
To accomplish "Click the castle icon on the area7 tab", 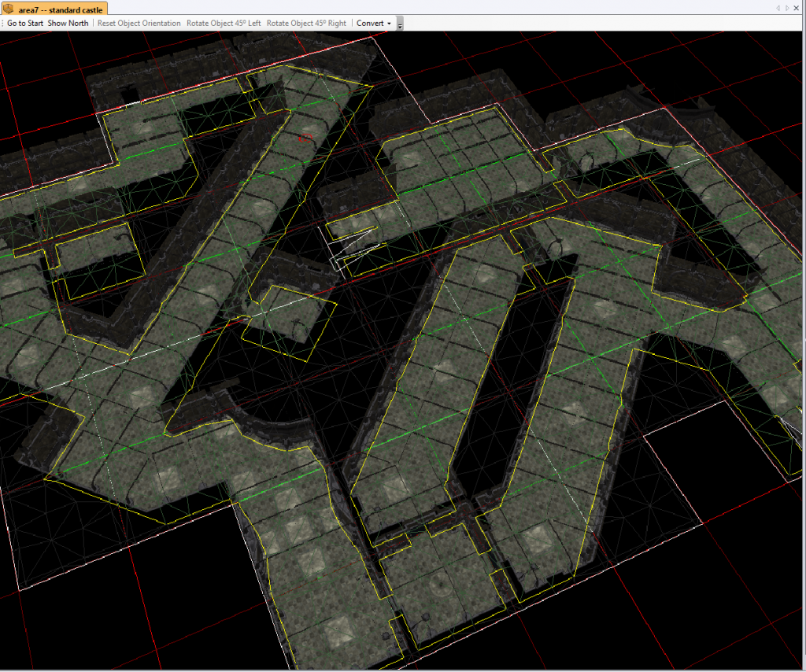I will 9,8.
